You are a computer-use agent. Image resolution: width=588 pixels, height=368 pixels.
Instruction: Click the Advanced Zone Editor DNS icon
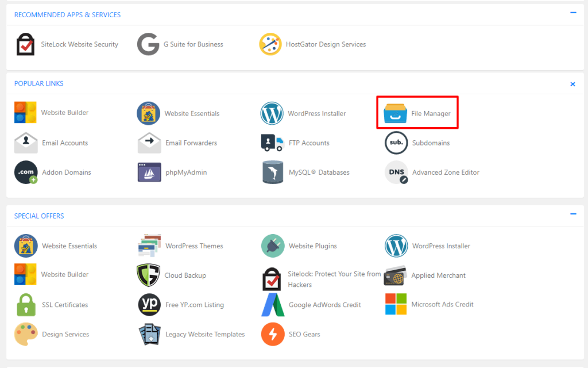(x=396, y=172)
